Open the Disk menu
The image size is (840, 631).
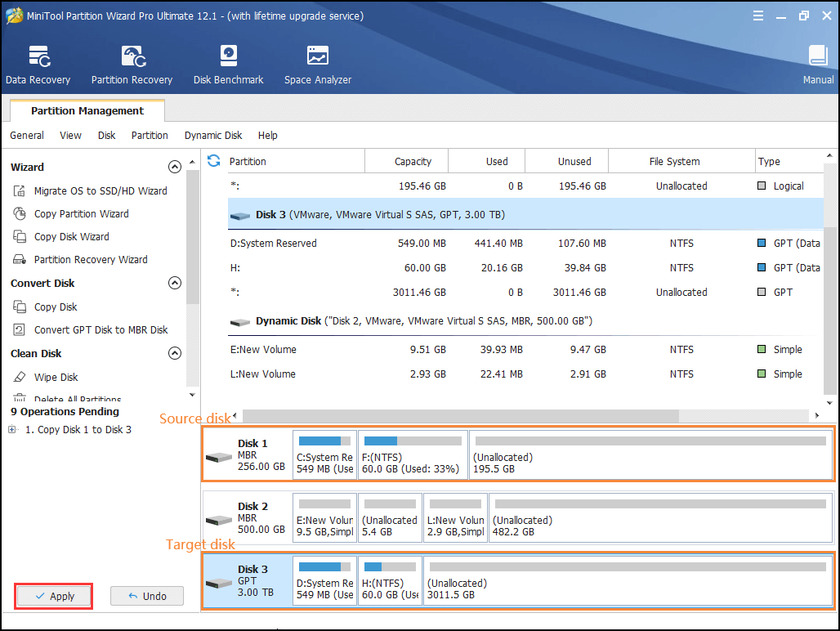106,136
